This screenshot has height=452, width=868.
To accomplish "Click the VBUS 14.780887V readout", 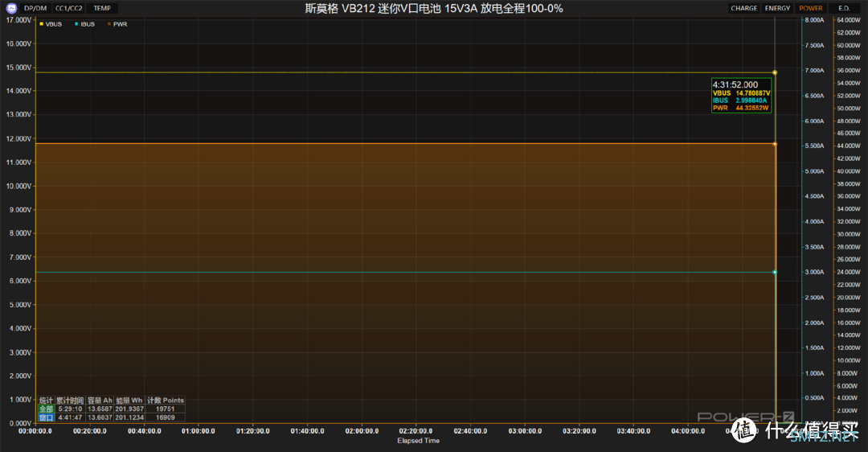I will click(741, 93).
